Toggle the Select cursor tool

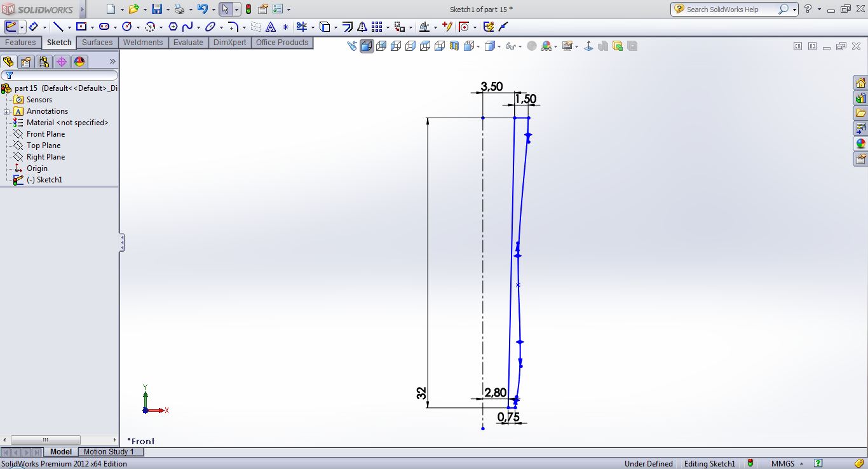[x=225, y=10]
